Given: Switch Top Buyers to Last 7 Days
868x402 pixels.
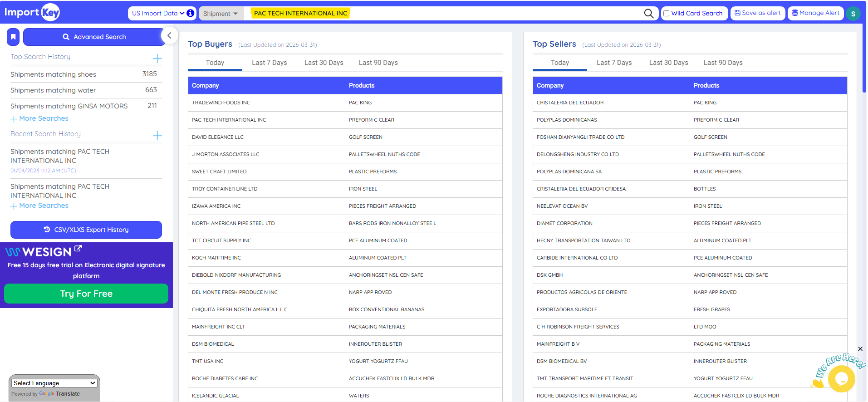Looking at the screenshot, I should 269,63.
